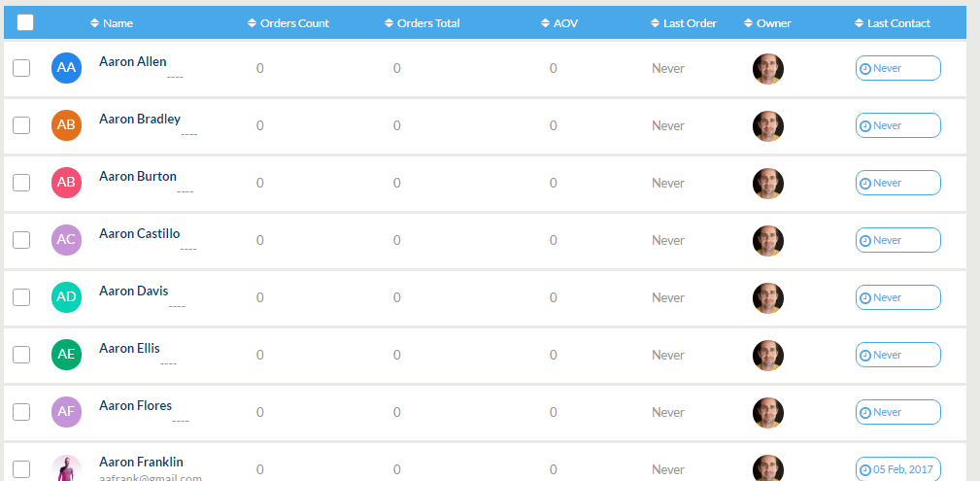The image size is (980, 481).
Task: Click the purple AC avatar of Aaron Castillo
Action: tap(66, 240)
